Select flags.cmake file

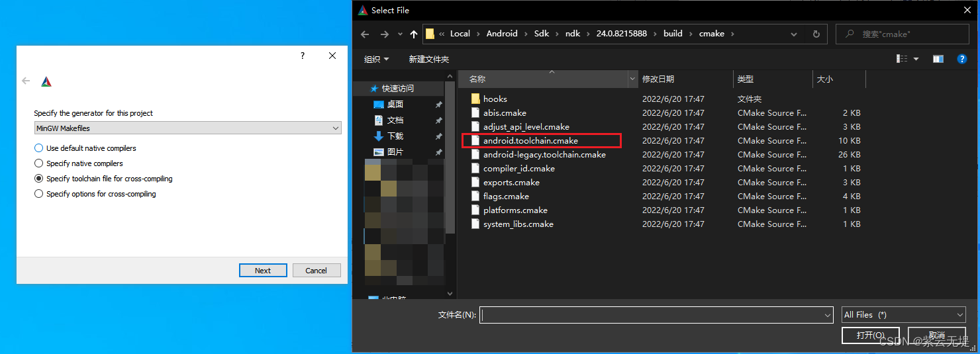pos(506,196)
